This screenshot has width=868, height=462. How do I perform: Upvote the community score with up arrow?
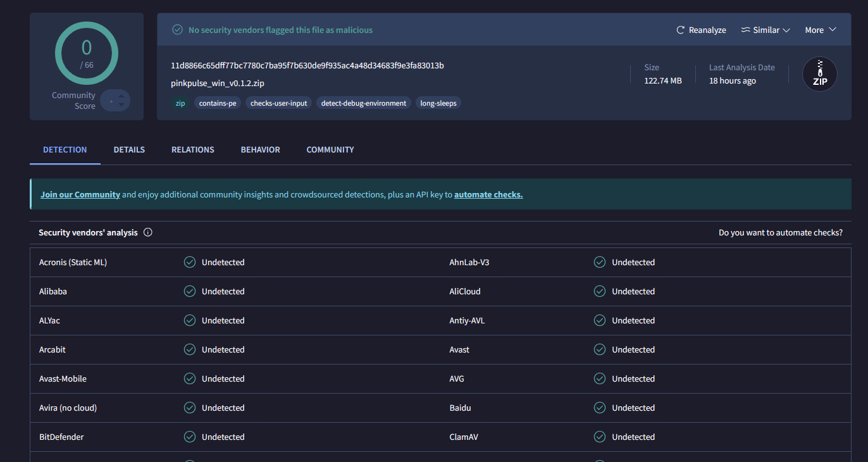(x=121, y=96)
